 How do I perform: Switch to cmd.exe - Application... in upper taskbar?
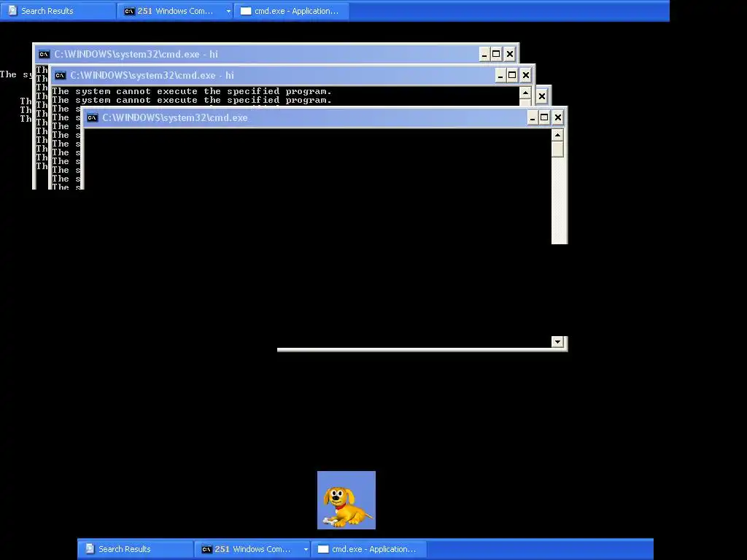(x=292, y=11)
